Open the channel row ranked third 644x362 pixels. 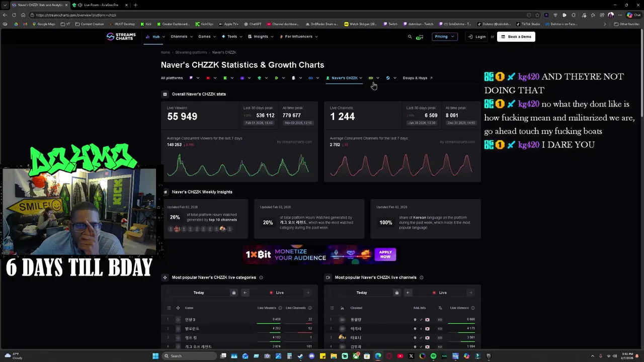click(403, 337)
